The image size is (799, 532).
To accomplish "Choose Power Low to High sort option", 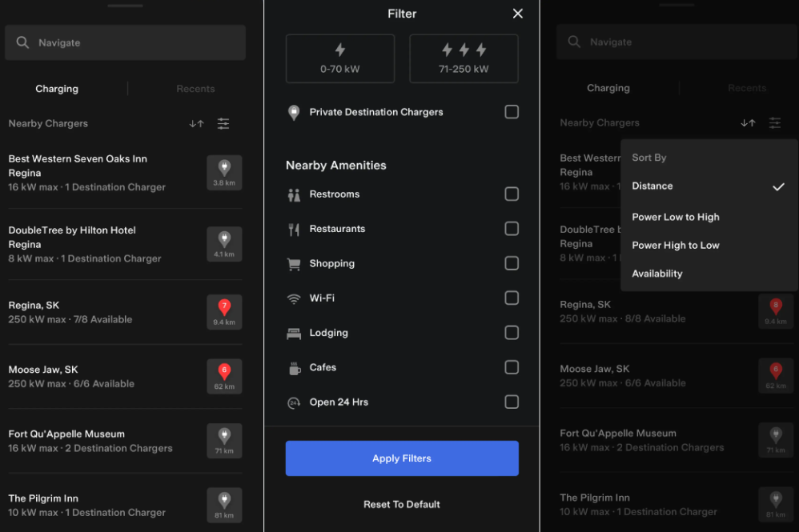I will pyautogui.click(x=676, y=217).
